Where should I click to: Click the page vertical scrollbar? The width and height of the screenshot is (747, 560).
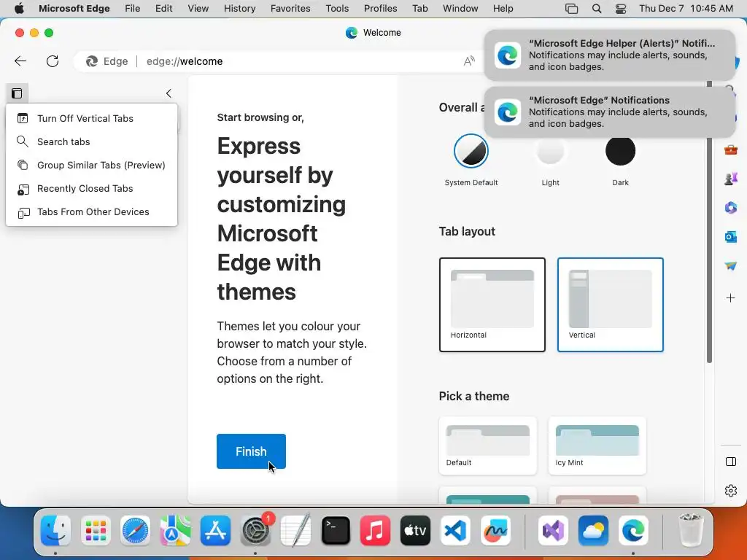[x=709, y=222]
